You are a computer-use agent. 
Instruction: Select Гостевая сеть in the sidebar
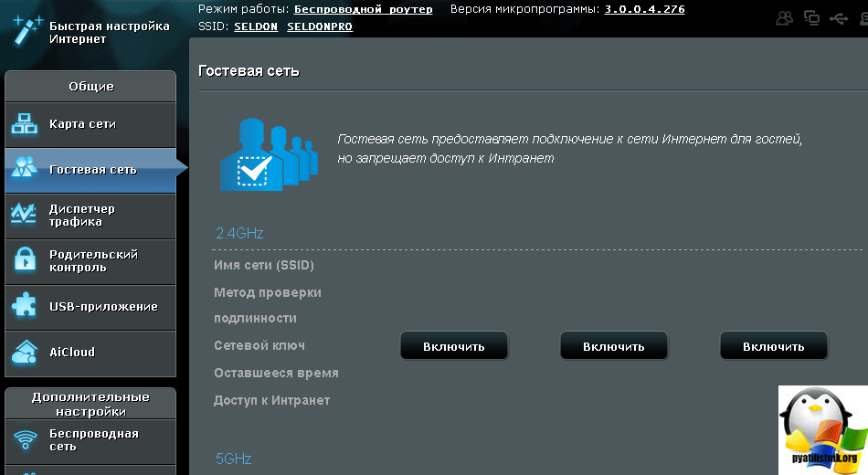90,170
